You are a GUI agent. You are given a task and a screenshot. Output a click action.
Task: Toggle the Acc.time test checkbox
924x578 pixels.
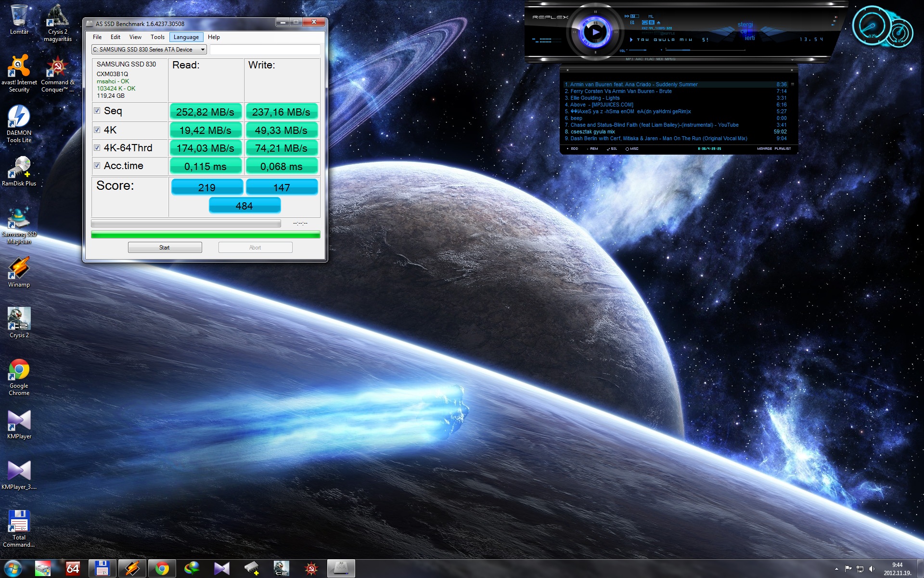pyautogui.click(x=97, y=166)
